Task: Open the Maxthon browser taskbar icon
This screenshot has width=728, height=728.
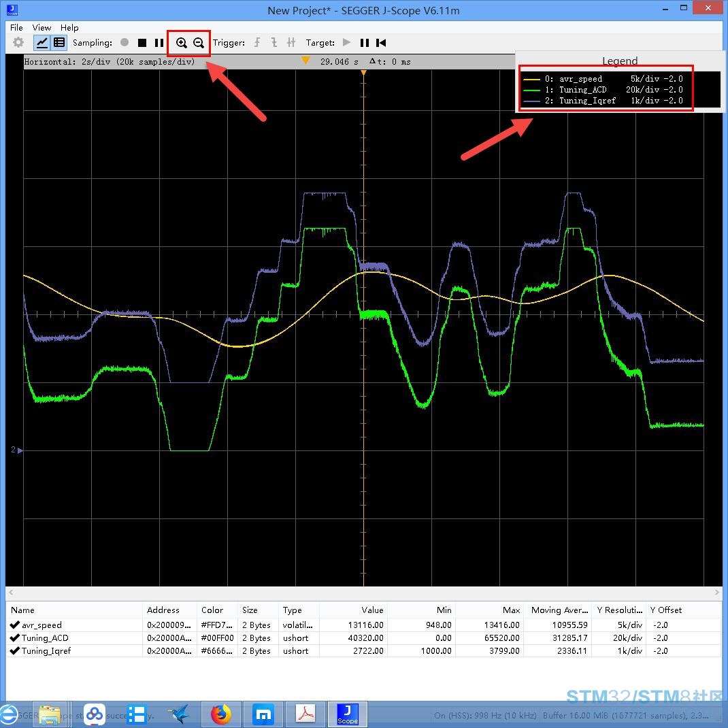Action: point(263,714)
